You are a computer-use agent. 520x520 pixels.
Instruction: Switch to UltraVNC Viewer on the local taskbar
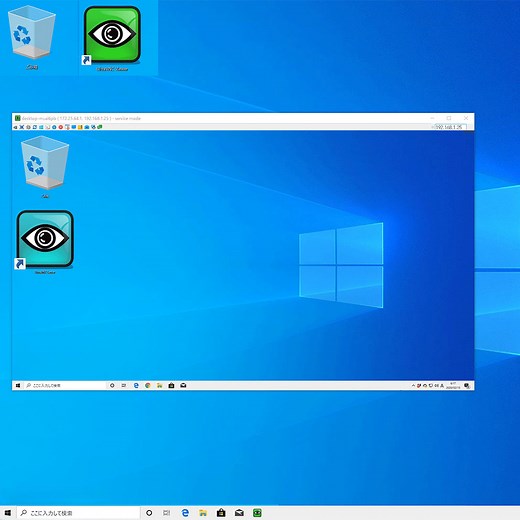pos(257,513)
